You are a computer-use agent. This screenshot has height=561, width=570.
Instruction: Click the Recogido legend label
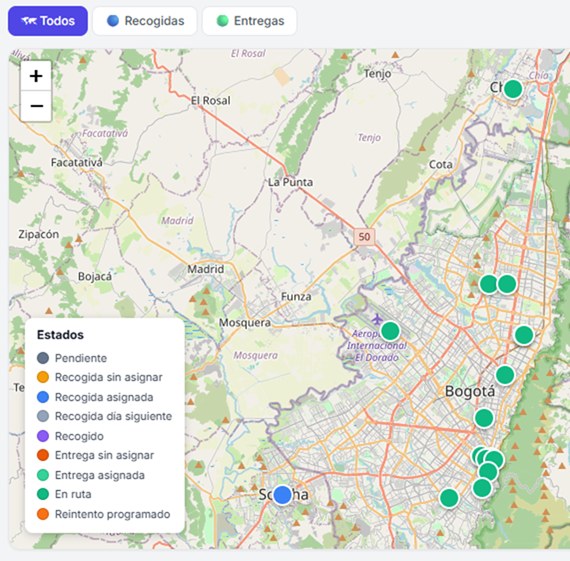pyautogui.click(x=79, y=436)
